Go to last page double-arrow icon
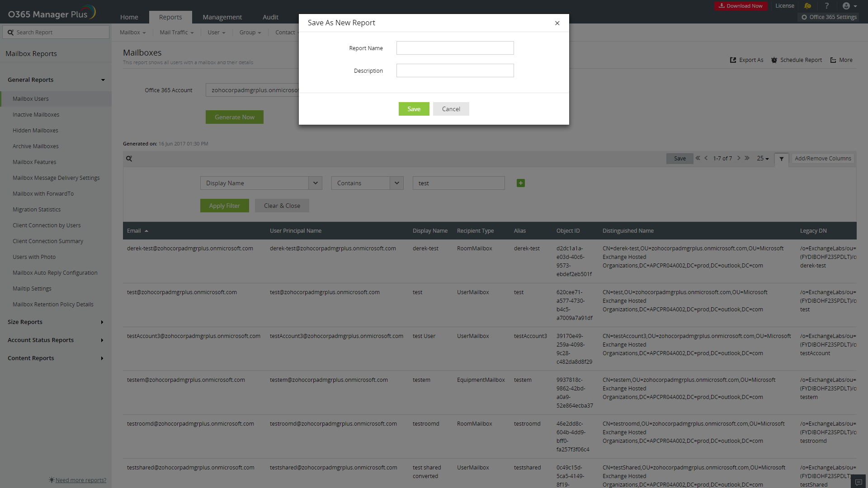 [747, 158]
